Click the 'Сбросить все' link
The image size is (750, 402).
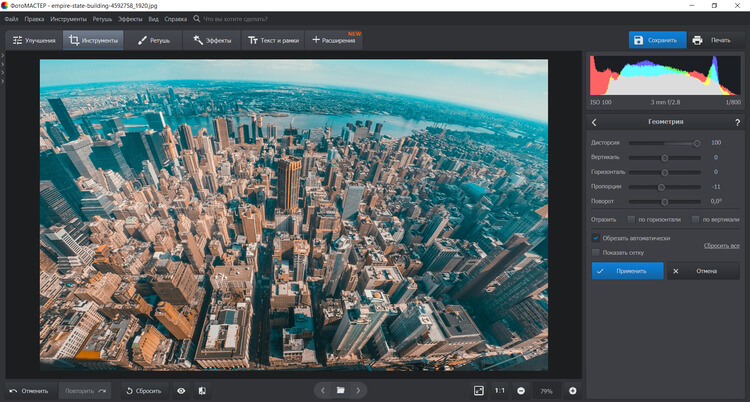(x=720, y=245)
